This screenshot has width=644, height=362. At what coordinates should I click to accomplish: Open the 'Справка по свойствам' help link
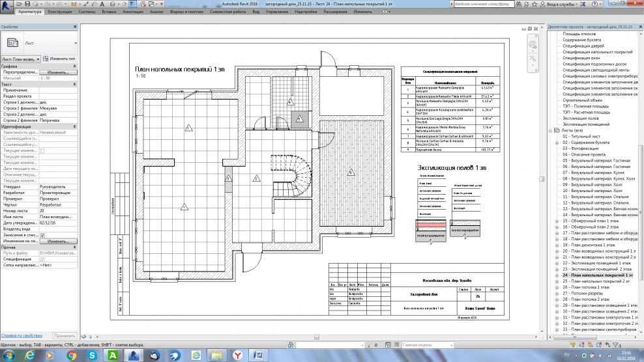tap(21, 335)
